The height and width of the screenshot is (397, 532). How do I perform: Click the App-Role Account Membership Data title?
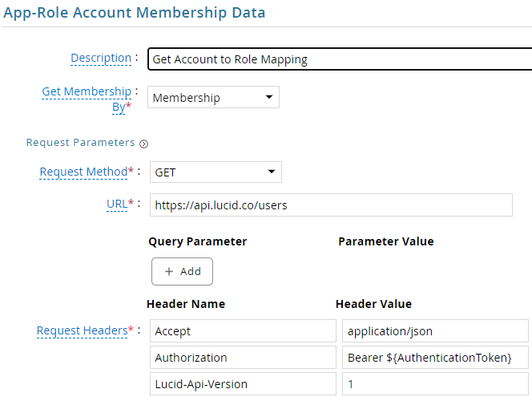[135, 13]
